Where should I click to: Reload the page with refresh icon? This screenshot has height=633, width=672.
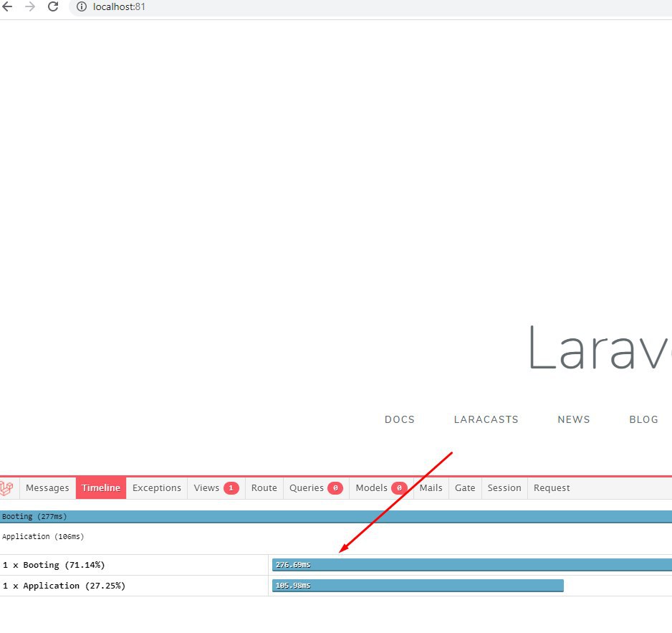pos(53,7)
